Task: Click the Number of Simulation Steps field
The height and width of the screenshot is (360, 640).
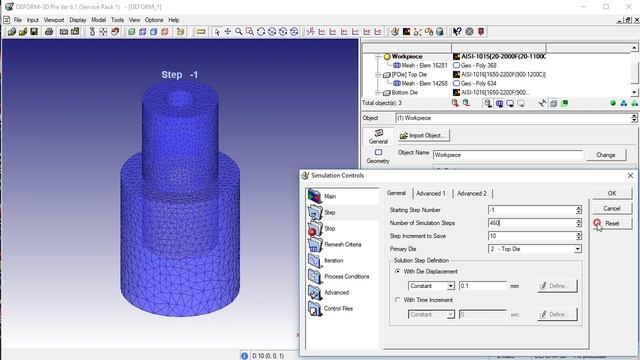Action: pyautogui.click(x=532, y=223)
